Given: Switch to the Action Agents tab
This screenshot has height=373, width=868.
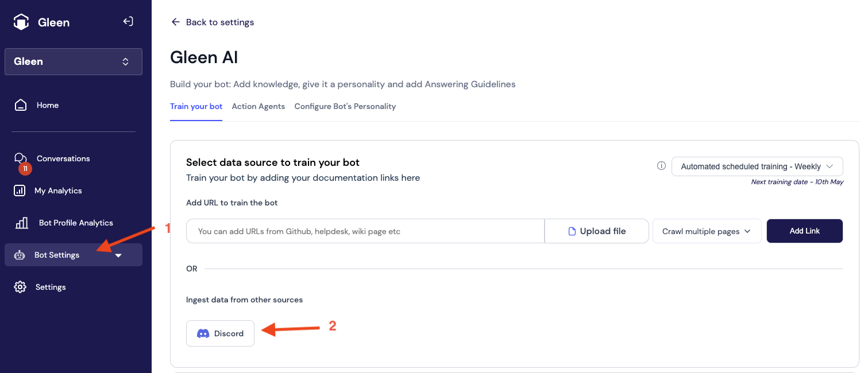Looking at the screenshot, I should 259,106.
